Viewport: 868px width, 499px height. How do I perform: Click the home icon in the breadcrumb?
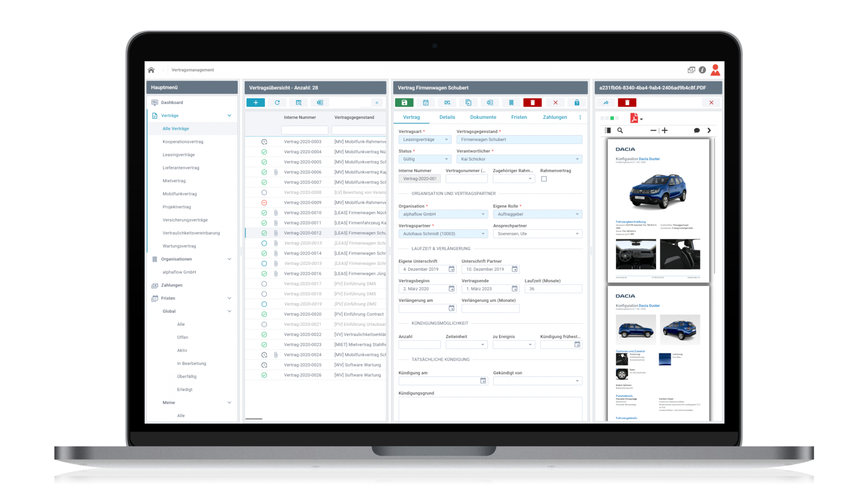pos(151,70)
